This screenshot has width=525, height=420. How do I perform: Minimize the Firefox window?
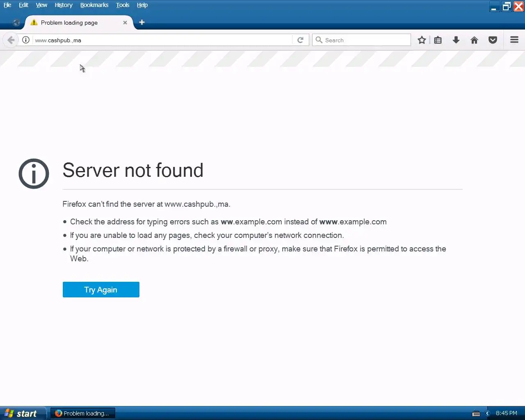(x=494, y=7)
